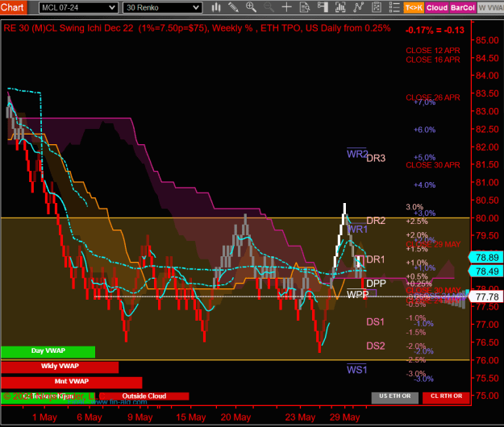504x427 pixels.
Task: Toggle the orange T<>K button
Action: pyautogui.click(x=414, y=8)
